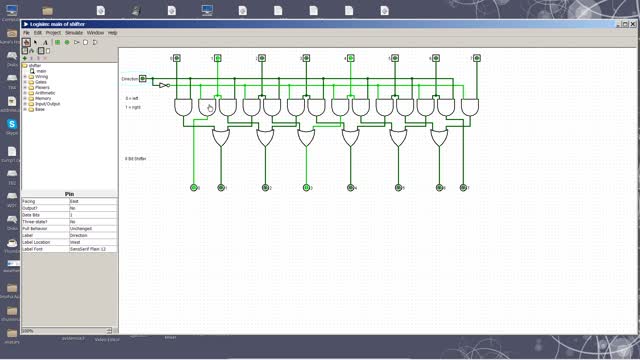Viewport: 640px width, 360px height.
Task: Click the move circuit up arrow
Action: click(31, 58)
